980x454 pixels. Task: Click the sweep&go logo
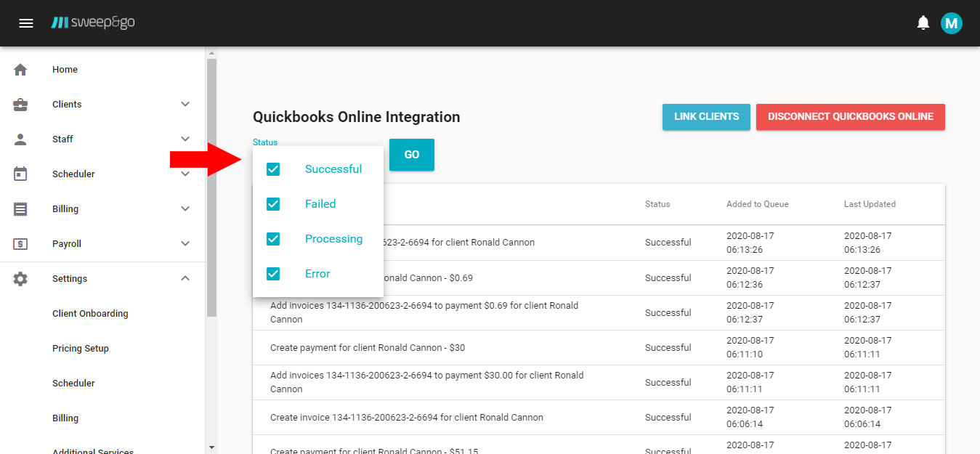93,22
